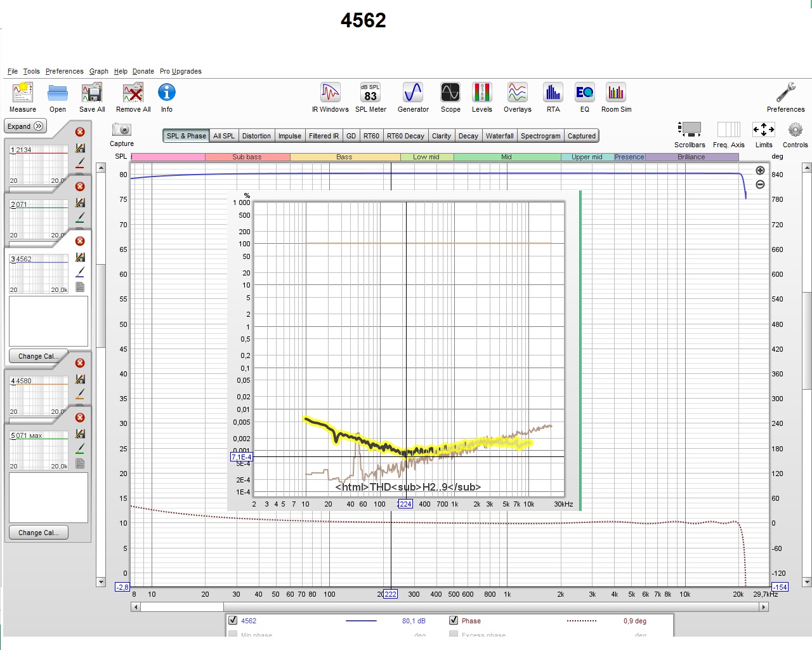812x650 pixels.
Task: Switch to the Captured tab
Action: click(582, 136)
